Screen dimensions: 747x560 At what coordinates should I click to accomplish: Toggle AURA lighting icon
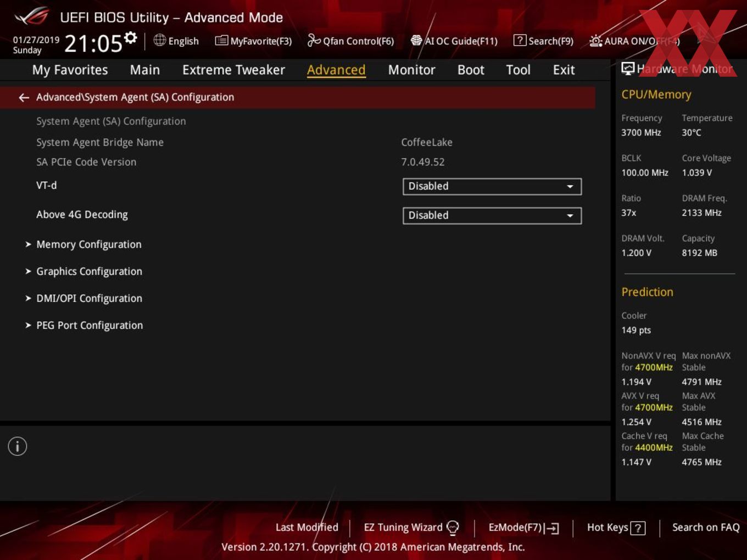tap(595, 41)
